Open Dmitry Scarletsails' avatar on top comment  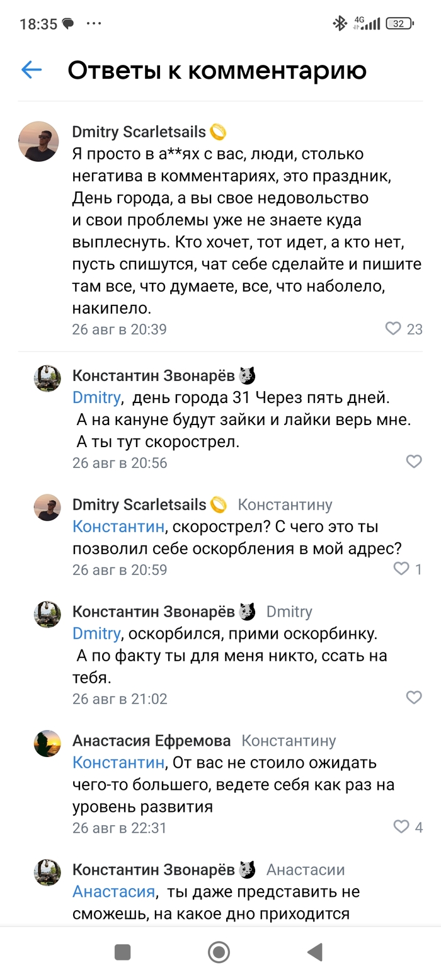point(38,141)
